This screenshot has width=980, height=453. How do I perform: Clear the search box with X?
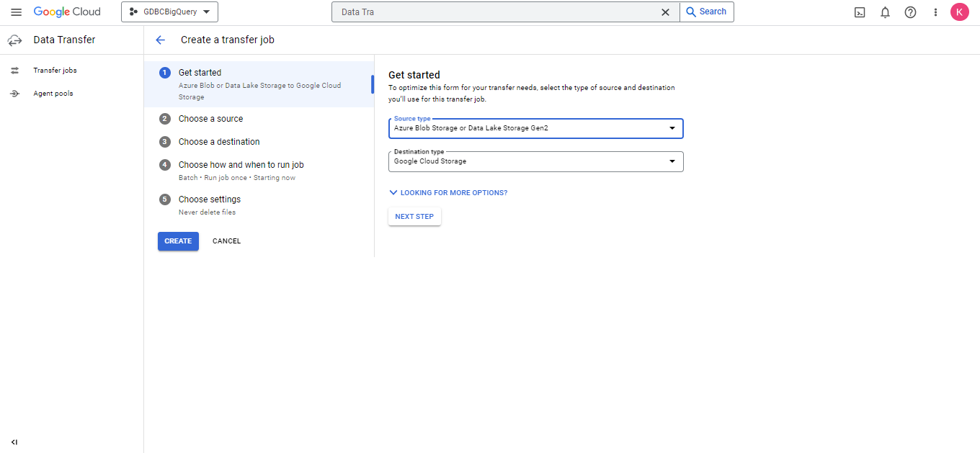tap(665, 12)
